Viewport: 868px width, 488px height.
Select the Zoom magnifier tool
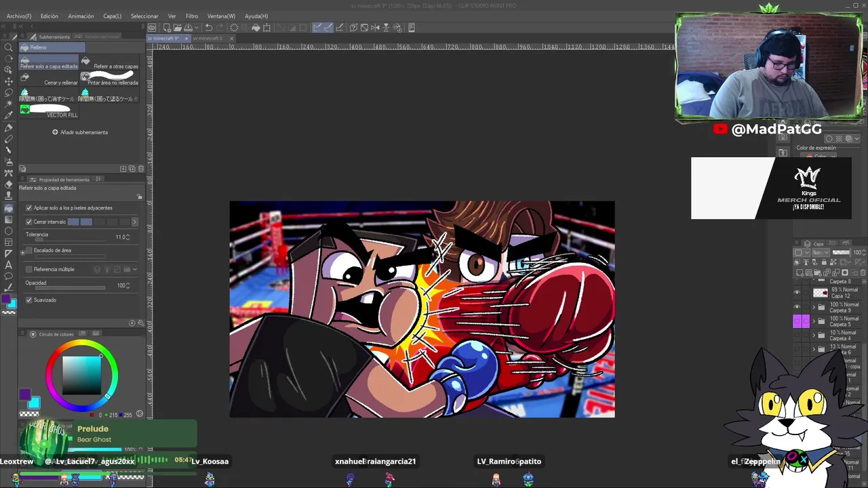(9, 47)
